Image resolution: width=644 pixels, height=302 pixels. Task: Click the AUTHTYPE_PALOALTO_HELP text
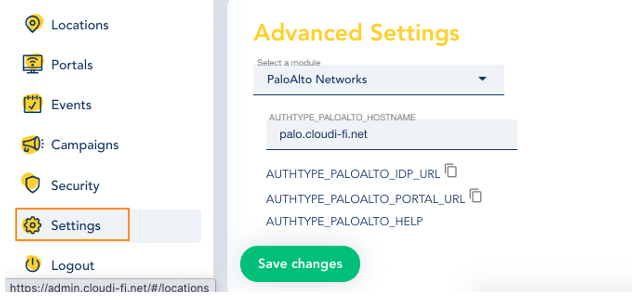[x=344, y=221]
